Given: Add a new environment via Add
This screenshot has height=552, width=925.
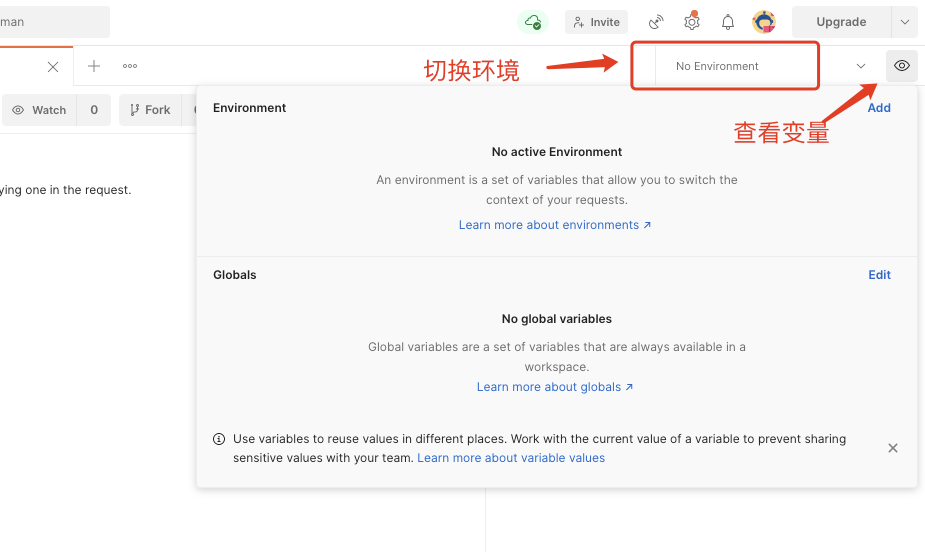Looking at the screenshot, I should click(x=878, y=108).
